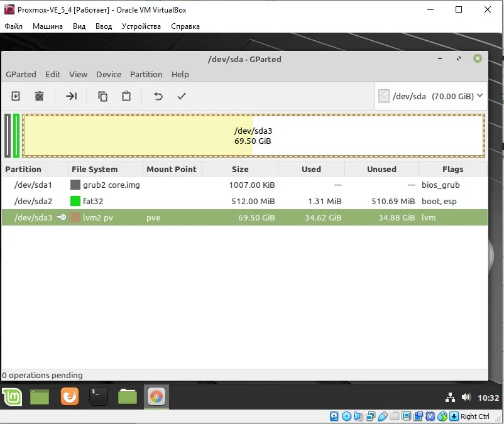Open the /dev/sda device selector dropdown
This screenshot has width=504, height=424.
[430, 96]
